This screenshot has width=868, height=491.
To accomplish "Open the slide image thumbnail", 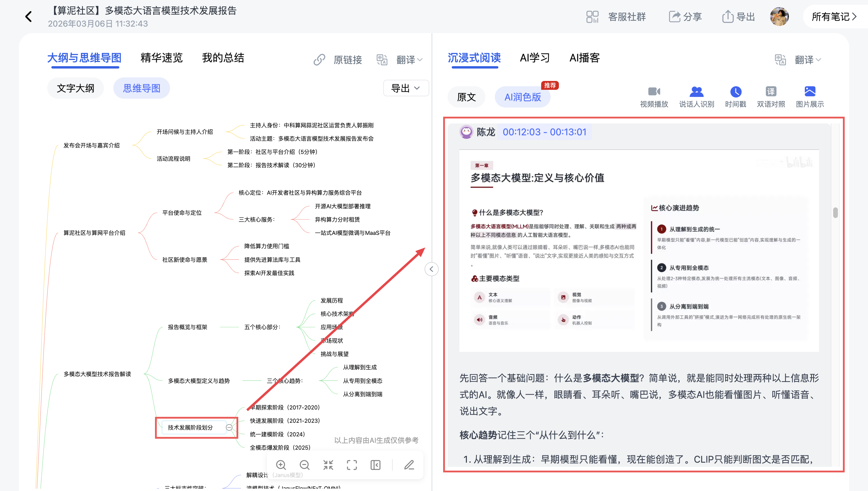I will click(x=639, y=251).
